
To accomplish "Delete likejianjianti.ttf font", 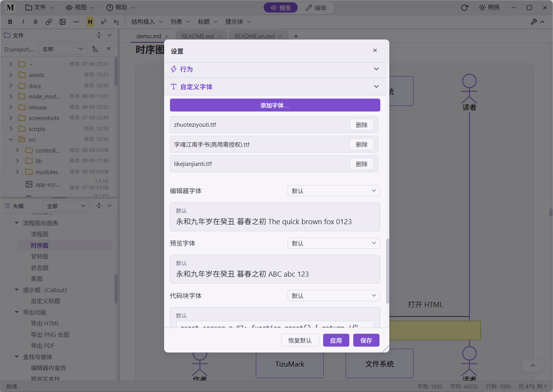I will pos(361,164).
